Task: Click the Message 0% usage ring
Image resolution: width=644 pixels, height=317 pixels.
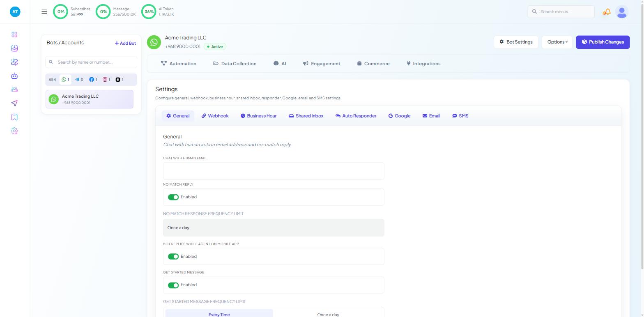Action: pos(103,11)
